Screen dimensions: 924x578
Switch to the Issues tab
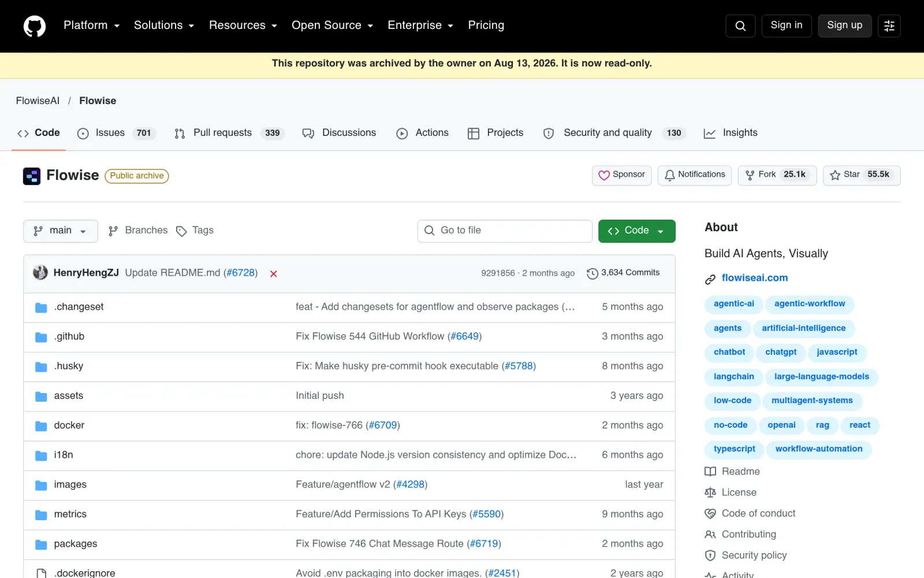(117, 133)
